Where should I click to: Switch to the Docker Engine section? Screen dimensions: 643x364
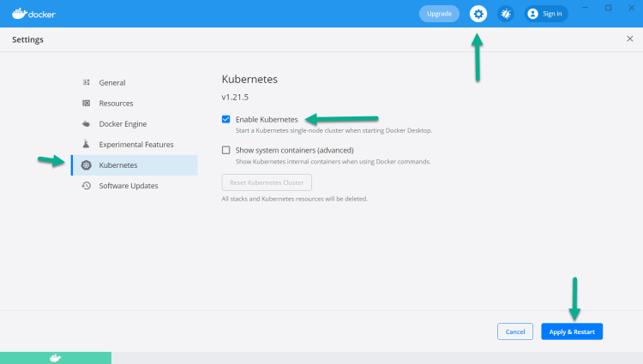[124, 124]
